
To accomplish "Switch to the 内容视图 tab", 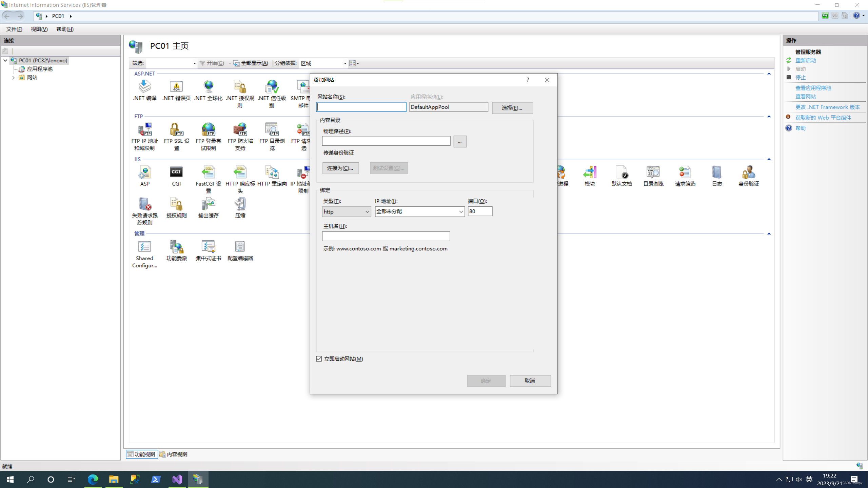I will coord(173,454).
